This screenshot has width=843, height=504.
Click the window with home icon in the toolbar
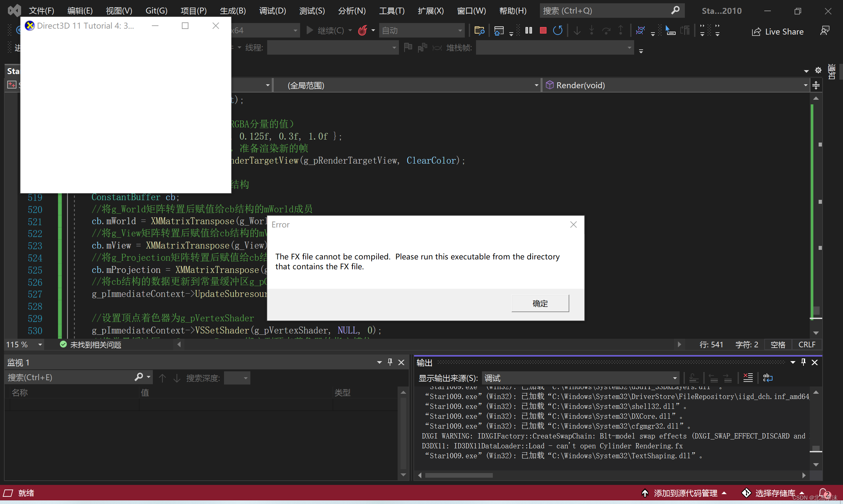[x=498, y=31]
